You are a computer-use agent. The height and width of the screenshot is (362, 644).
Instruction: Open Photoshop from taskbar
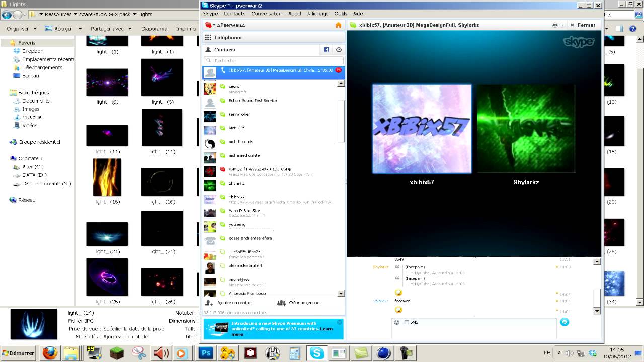pos(206,353)
